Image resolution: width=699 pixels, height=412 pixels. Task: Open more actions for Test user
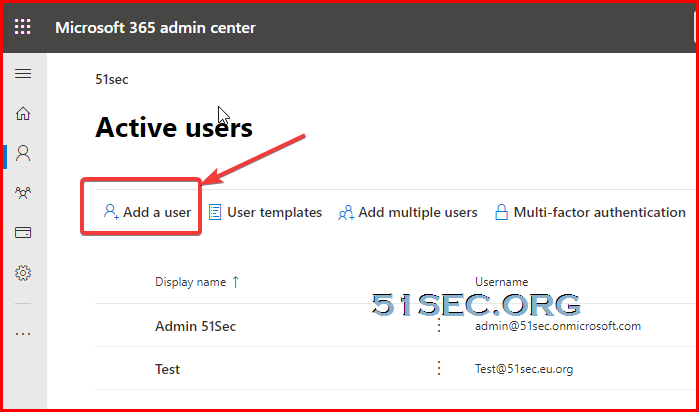coord(439,369)
